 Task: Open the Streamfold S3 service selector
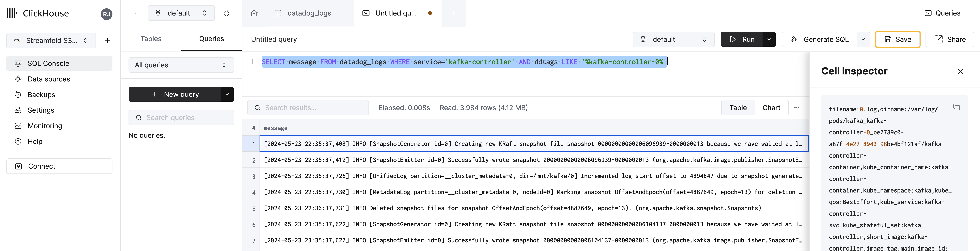tap(51, 40)
